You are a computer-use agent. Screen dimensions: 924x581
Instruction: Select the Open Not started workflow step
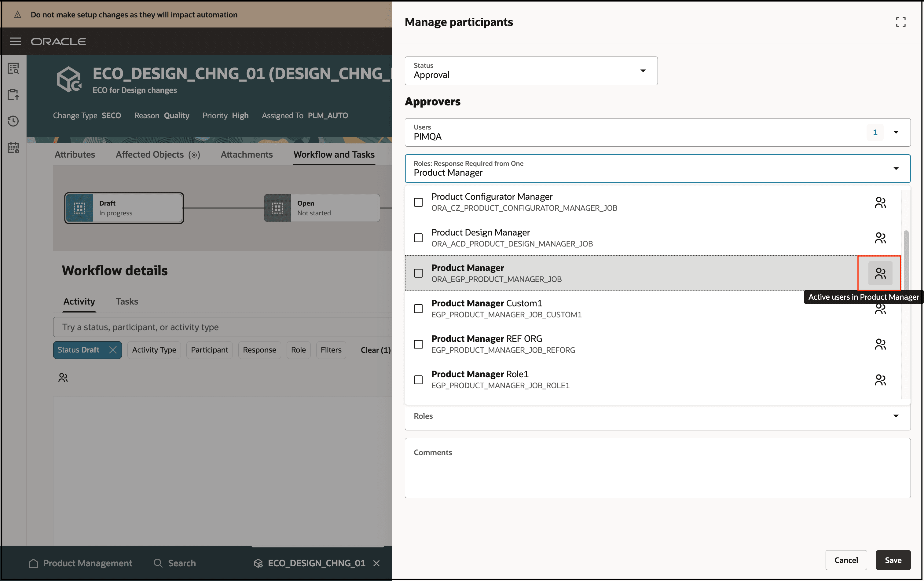322,208
